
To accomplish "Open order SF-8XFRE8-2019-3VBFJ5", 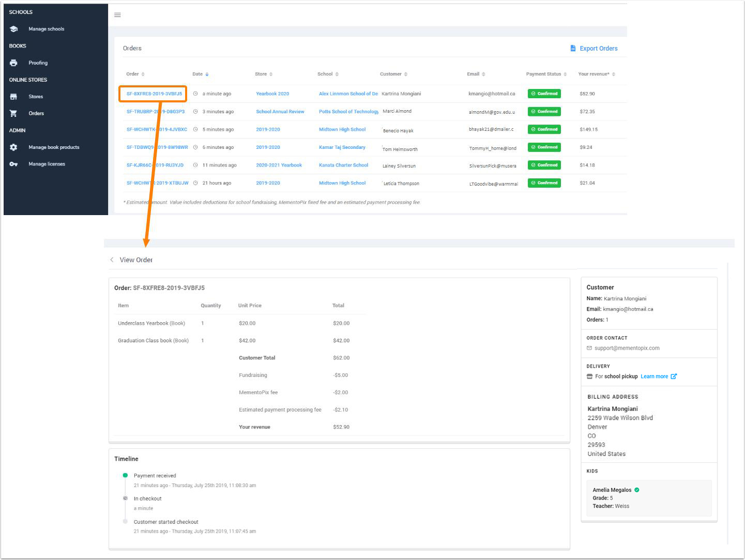I will click(154, 94).
